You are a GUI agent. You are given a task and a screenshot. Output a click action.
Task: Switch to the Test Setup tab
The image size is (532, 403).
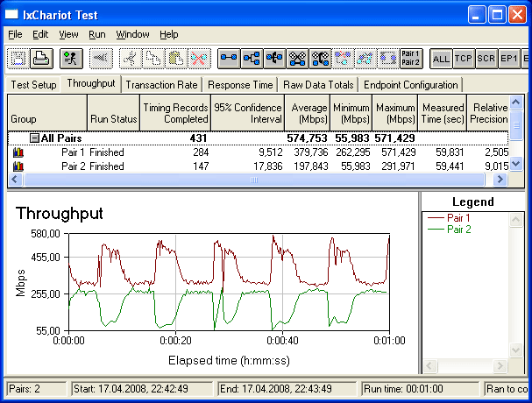pyautogui.click(x=33, y=84)
